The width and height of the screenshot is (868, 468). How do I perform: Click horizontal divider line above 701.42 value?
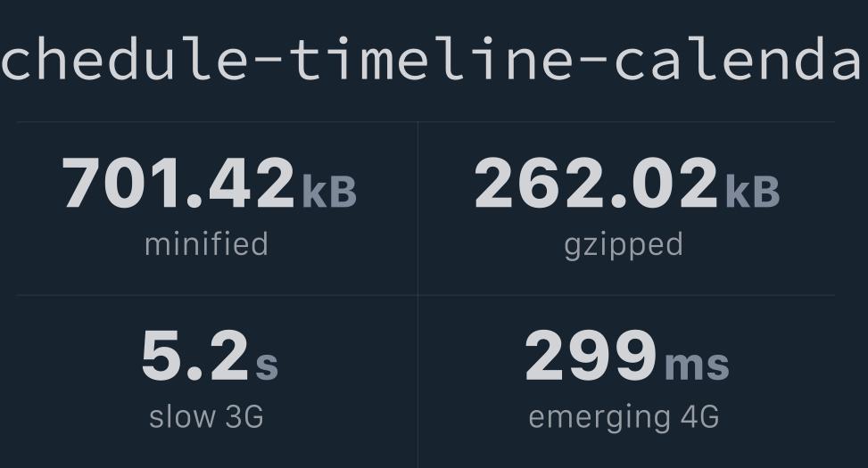[x=217, y=122]
